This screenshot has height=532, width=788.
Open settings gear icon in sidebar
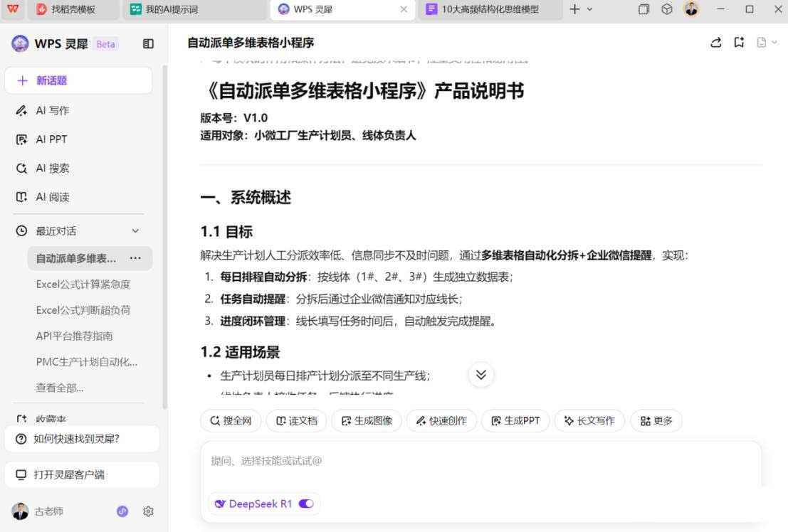point(148,511)
